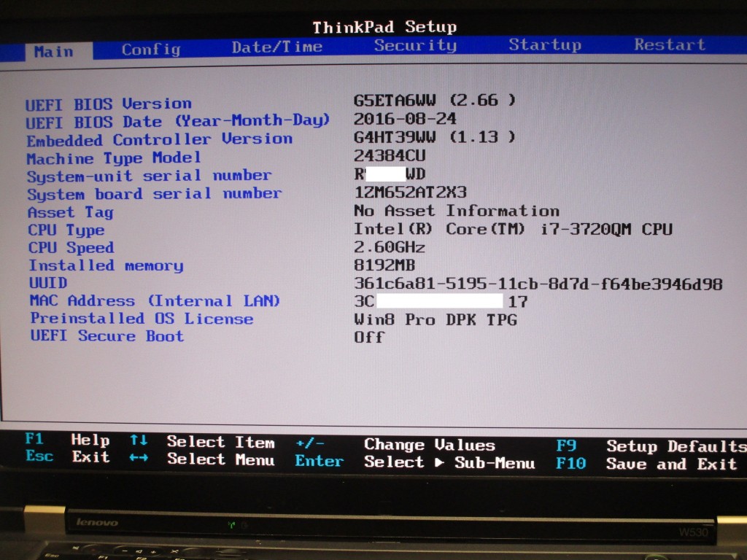The height and width of the screenshot is (560, 747).
Task: Click the CPU Type label
Action: coord(66,230)
